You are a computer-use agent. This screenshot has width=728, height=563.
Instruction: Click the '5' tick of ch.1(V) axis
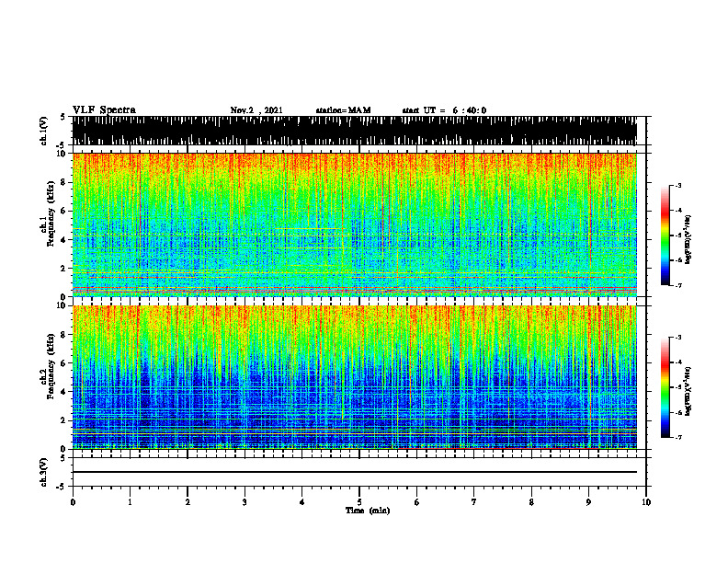click(63, 117)
